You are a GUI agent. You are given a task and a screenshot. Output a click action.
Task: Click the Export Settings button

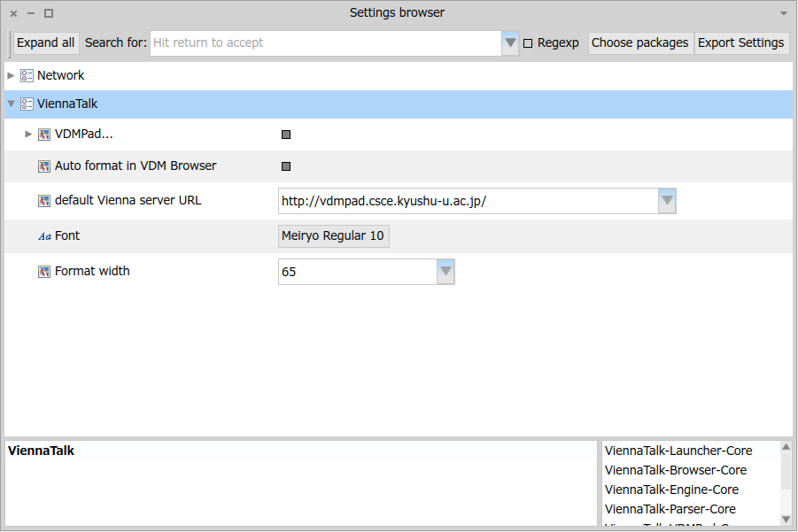(740, 42)
